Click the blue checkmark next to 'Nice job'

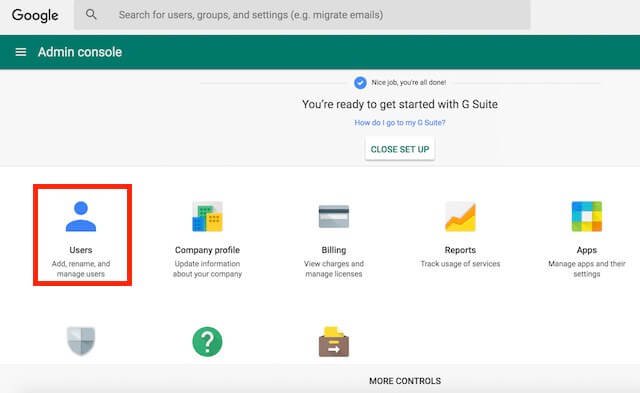[x=360, y=83]
